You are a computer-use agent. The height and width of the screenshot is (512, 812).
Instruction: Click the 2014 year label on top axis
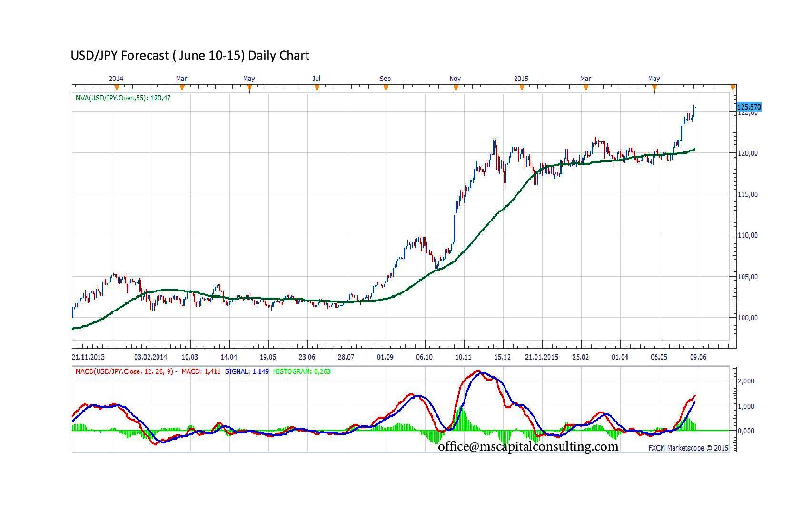click(116, 79)
